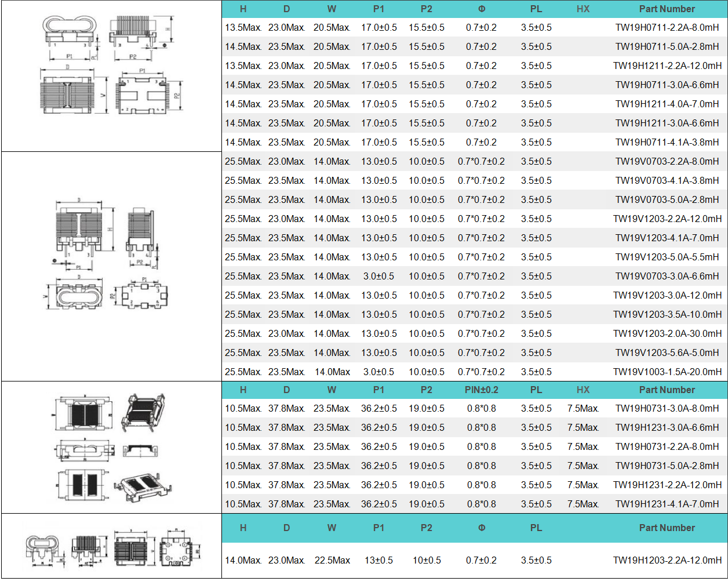Select part number TW19V0703-2.2A-8.0mH
728x585 pixels.
tap(667, 161)
